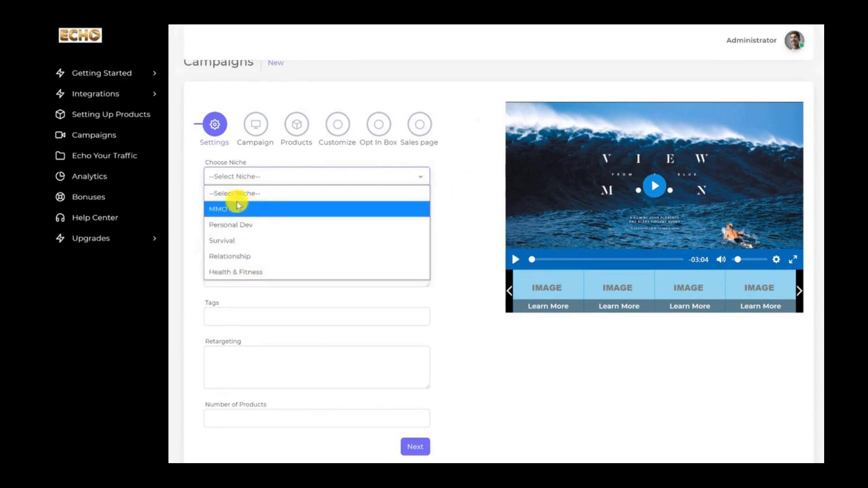
Task: Open Analytics in the sidebar
Action: (90, 176)
